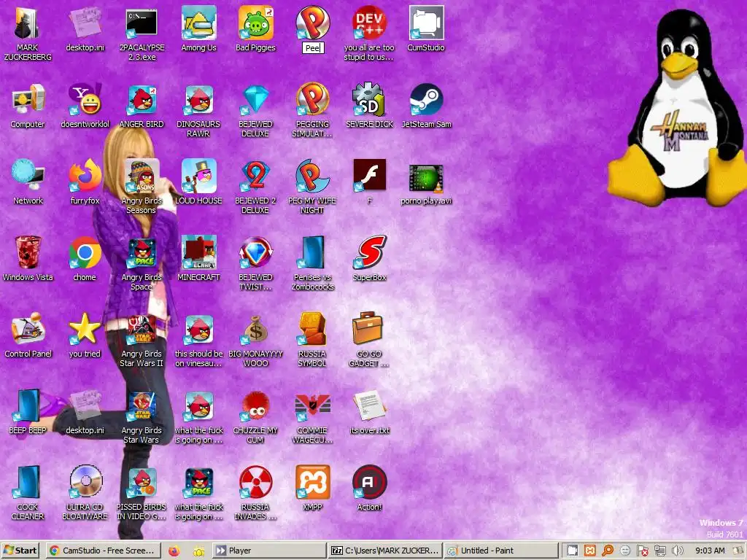Click the 9:03 AM taskbar clock
The image size is (747, 560).
coord(710,551)
